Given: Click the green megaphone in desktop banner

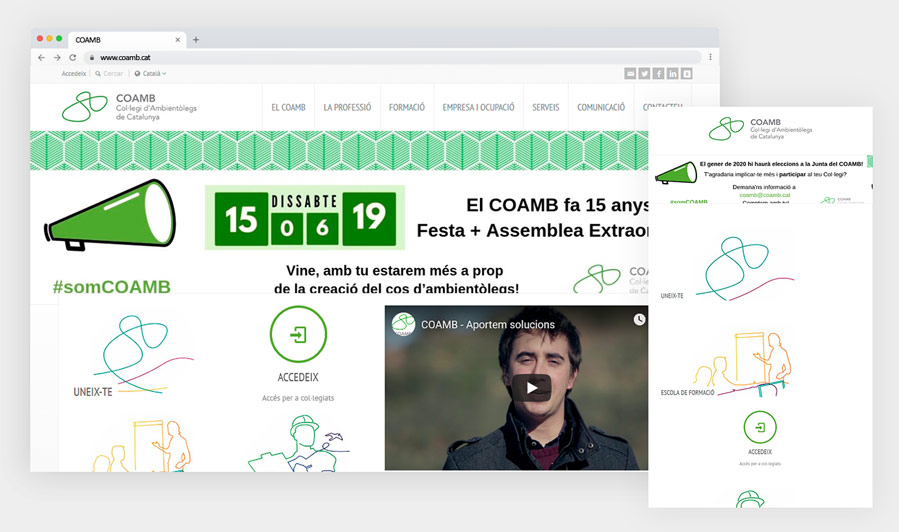Looking at the screenshot, I should click(x=110, y=214).
